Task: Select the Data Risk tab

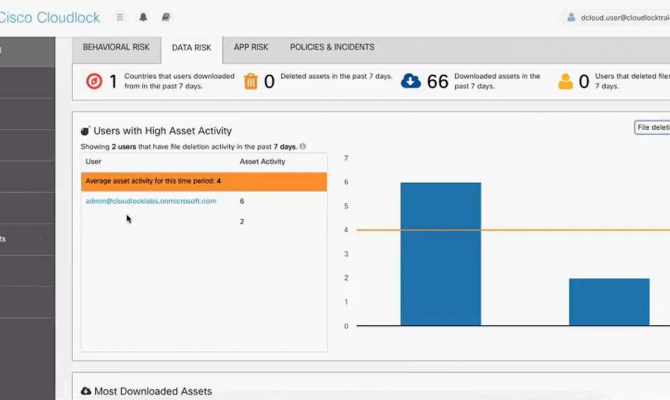Action: pos(191,48)
